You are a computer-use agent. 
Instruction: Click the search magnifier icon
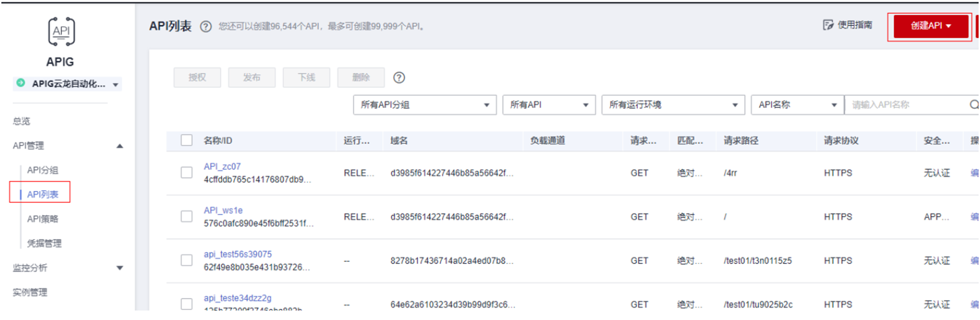click(974, 105)
